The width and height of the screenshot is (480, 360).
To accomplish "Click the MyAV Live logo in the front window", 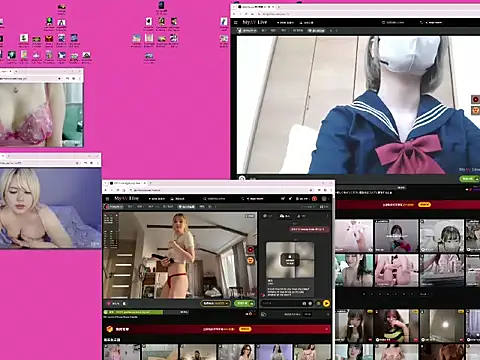I will (126, 198).
